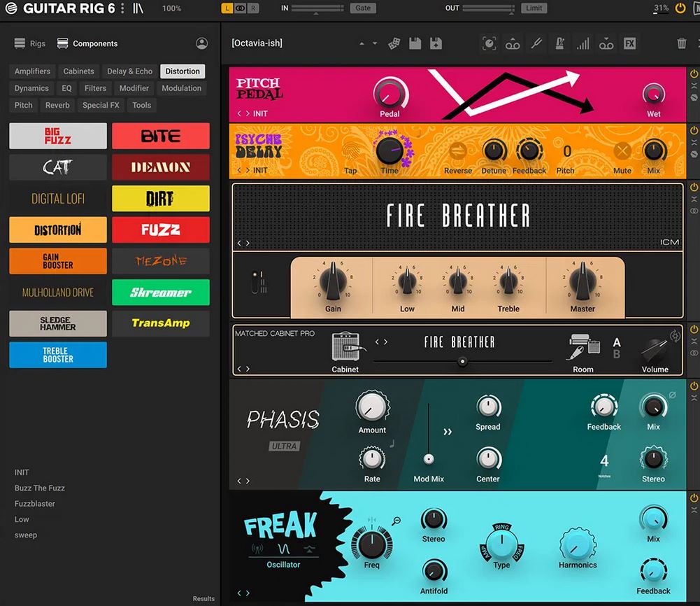Open the first tape deck icon
The width and height of the screenshot is (700, 606).
pyautogui.click(x=513, y=44)
